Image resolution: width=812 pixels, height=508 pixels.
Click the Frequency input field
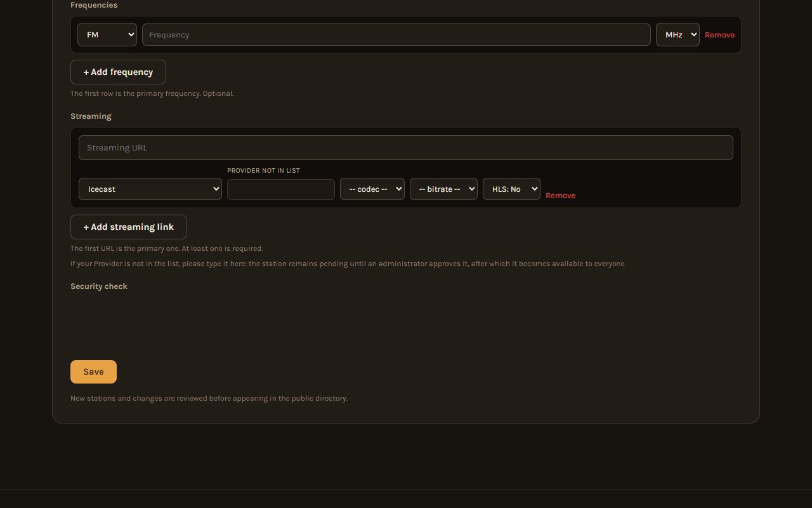(x=396, y=35)
